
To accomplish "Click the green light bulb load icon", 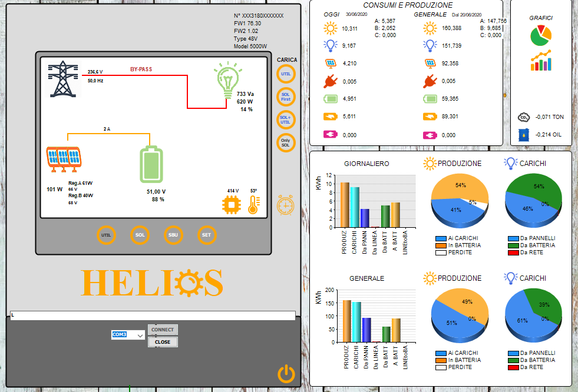I will click(228, 80).
